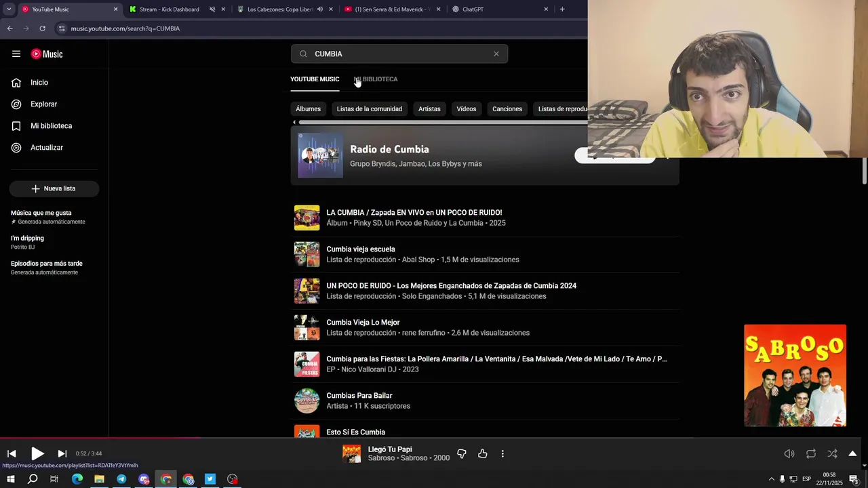The height and width of the screenshot is (488, 868).
Task: Open the Windows Start menu
Action: pos(11,479)
